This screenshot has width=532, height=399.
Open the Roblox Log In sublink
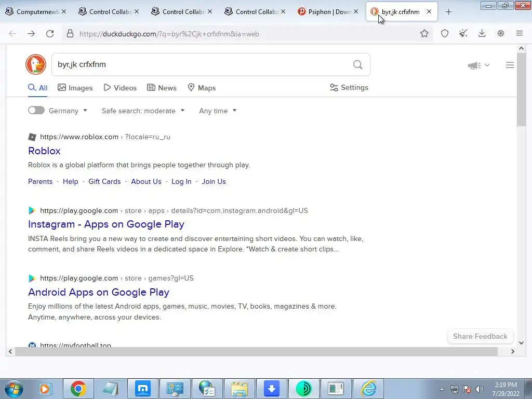click(x=181, y=181)
